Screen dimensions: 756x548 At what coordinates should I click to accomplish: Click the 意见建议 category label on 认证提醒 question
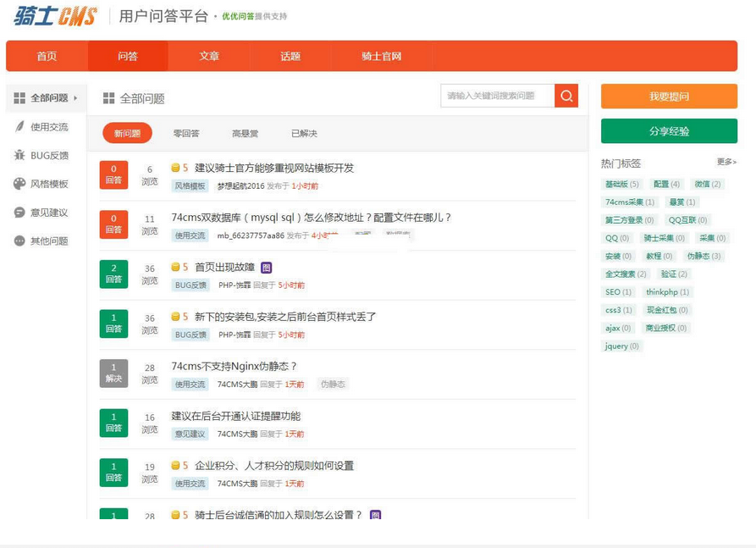(190, 435)
